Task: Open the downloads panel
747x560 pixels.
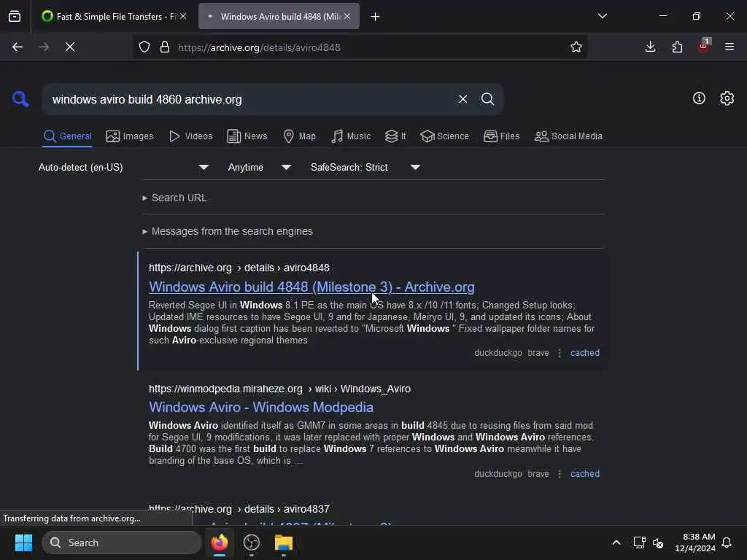Action: (650, 47)
